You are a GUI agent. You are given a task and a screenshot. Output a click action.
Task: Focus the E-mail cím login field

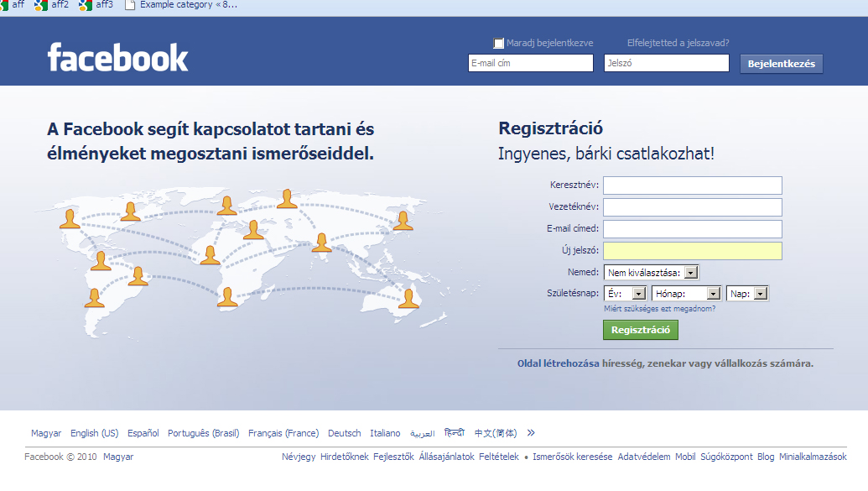point(530,63)
